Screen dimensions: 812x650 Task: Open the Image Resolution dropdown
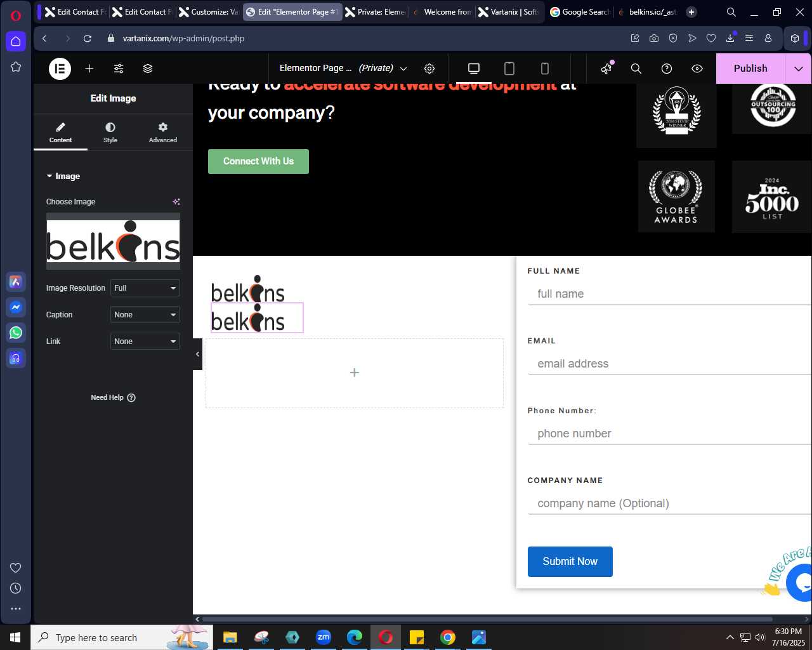(145, 288)
